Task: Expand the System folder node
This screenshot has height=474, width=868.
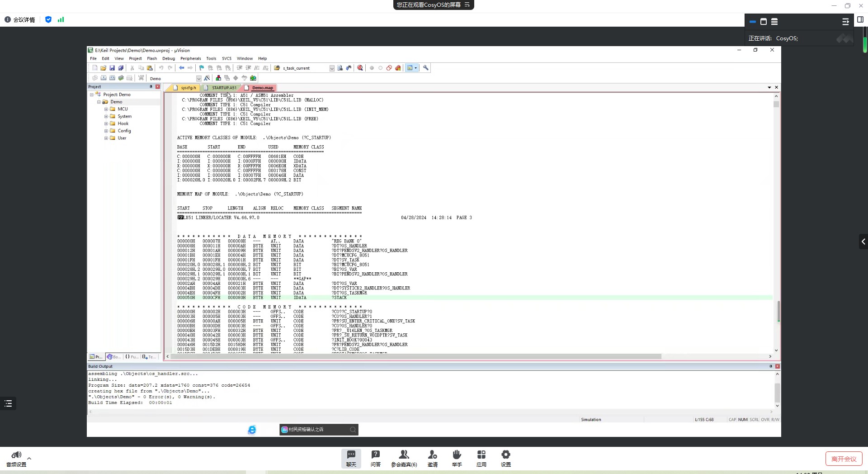Action: (106, 116)
